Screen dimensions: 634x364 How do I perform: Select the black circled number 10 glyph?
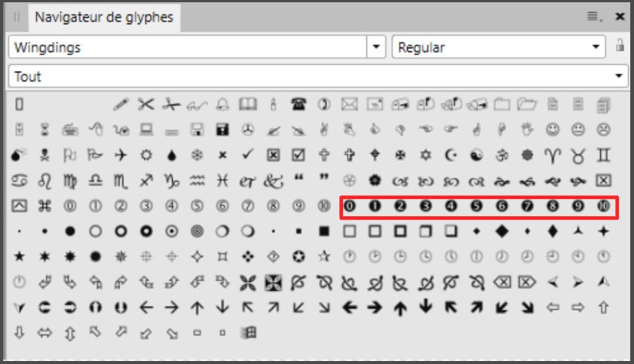tap(603, 206)
